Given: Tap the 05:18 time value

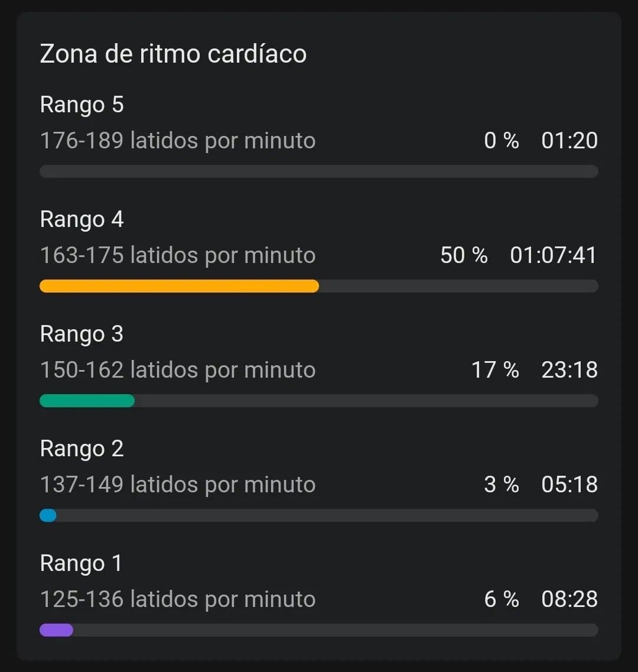Looking at the screenshot, I should click(569, 485).
